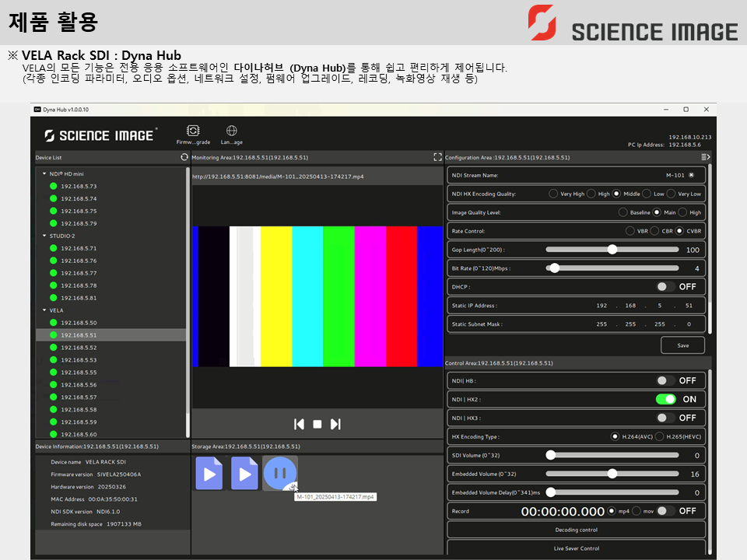Open Decoding control
This screenshot has width=747, height=560.
[576, 530]
